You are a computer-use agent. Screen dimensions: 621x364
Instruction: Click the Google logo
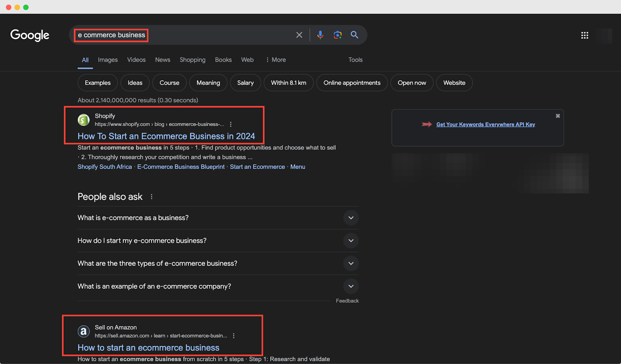[x=30, y=35]
